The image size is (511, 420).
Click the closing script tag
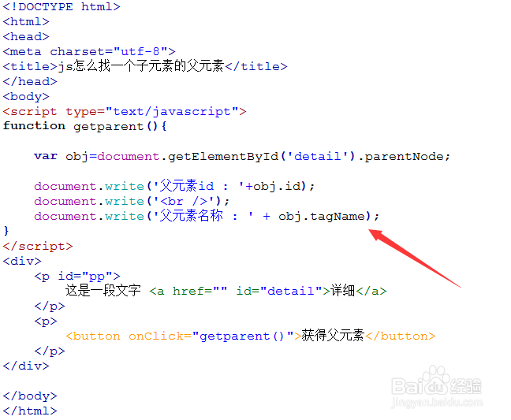tap(38, 246)
